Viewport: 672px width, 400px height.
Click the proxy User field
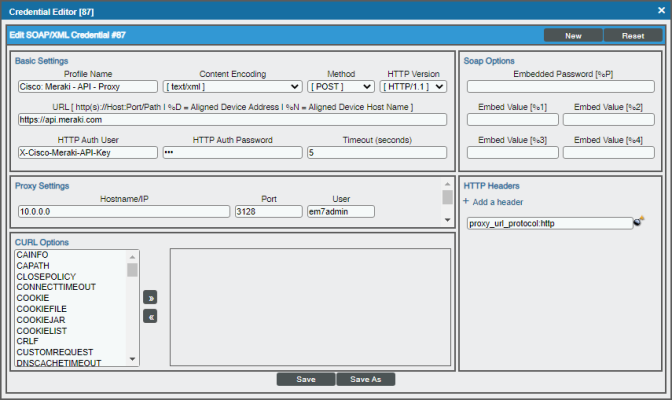pos(341,211)
